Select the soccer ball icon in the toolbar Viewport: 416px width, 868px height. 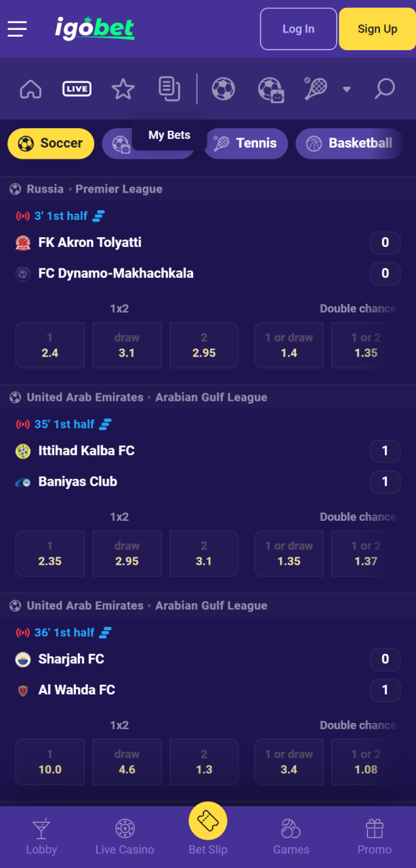pos(223,89)
